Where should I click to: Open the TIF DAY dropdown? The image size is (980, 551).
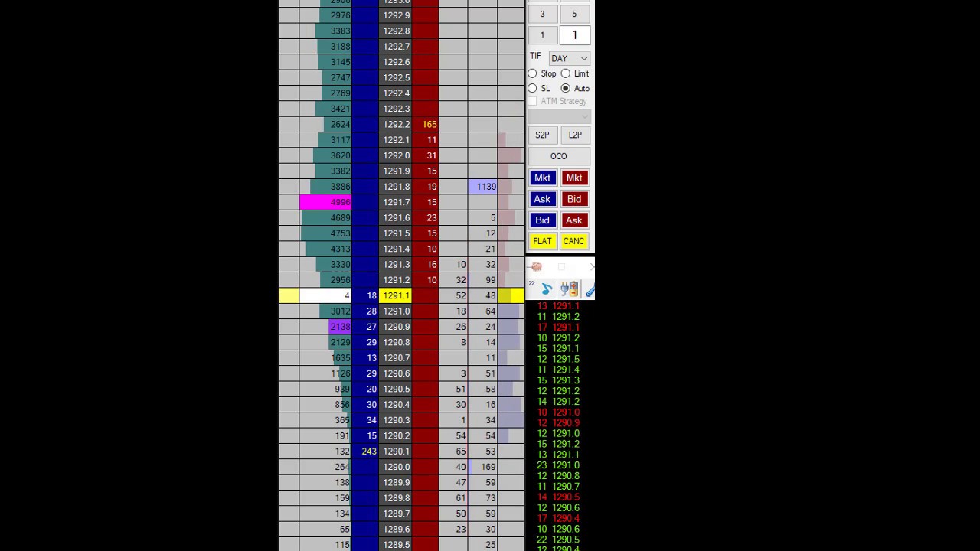(570, 58)
